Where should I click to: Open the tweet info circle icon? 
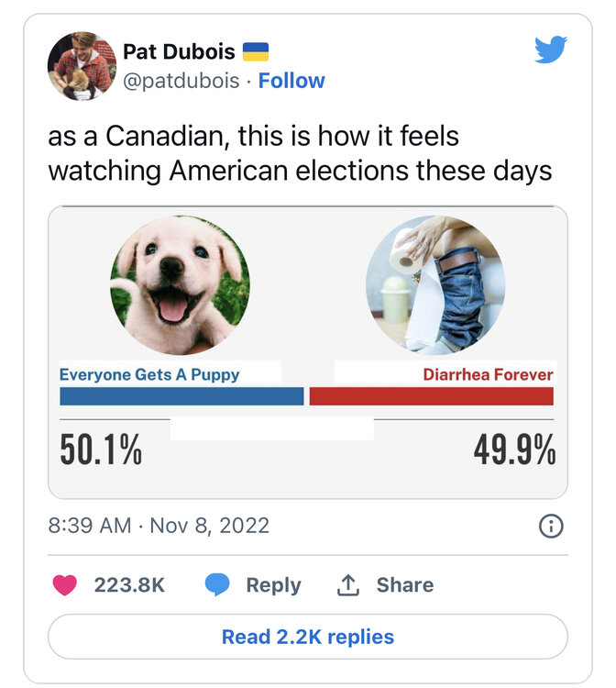(550, 526)
